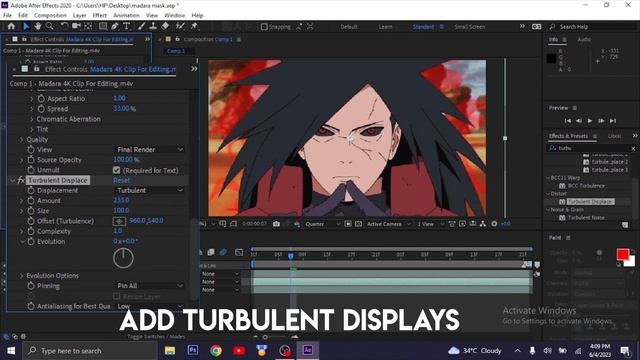Open the Animation menu
The image size is (640, 360).
(126, 16)
